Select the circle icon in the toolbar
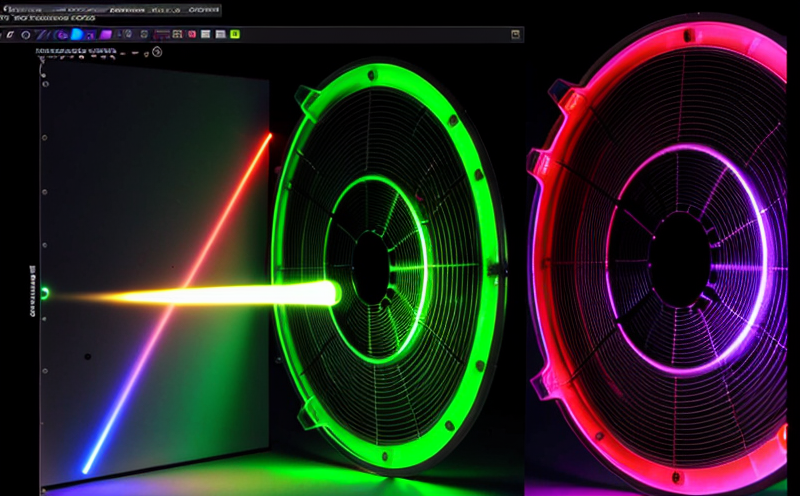This screenshot has width=800, height=496. coord(25,34)
